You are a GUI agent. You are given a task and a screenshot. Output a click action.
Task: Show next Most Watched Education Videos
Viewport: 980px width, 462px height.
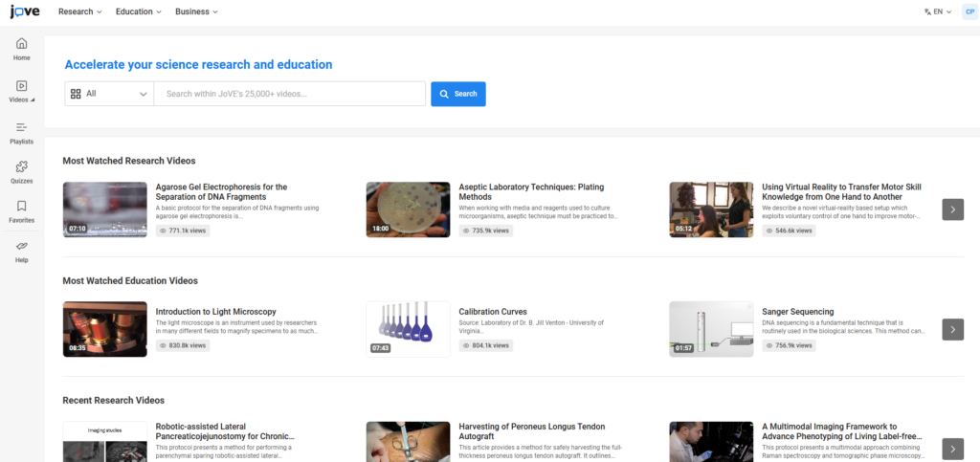point(952,329)
